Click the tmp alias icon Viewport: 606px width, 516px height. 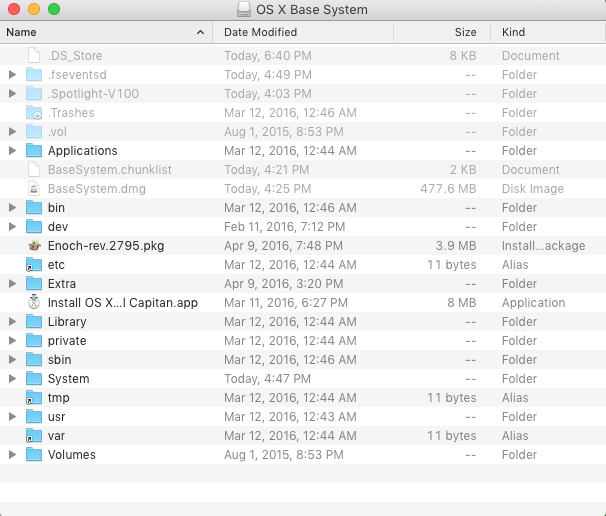[34, 398]
